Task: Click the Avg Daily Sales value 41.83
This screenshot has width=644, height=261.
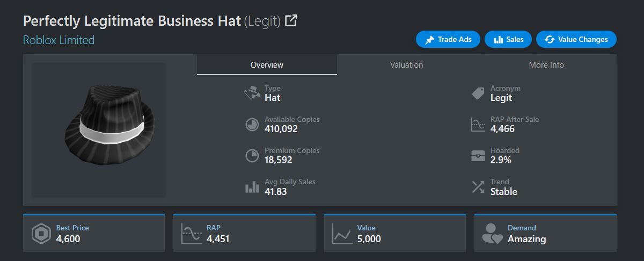Action: click(x=276, y=191)
